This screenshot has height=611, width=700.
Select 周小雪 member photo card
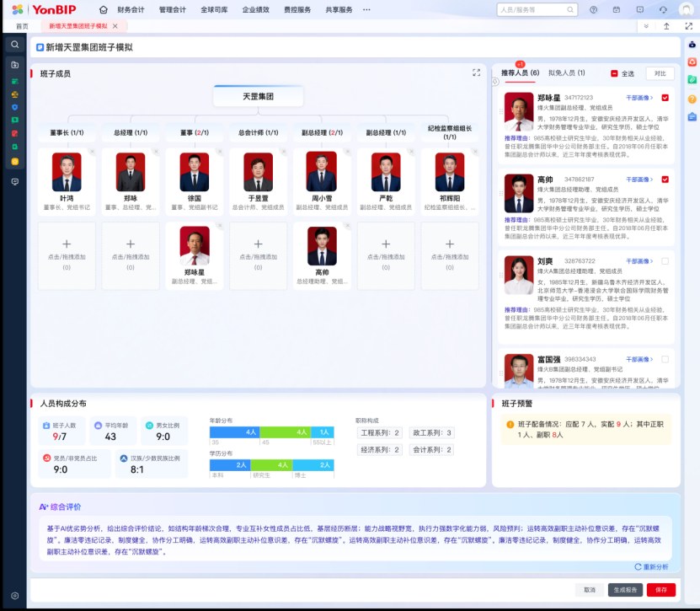click(322, 181)
